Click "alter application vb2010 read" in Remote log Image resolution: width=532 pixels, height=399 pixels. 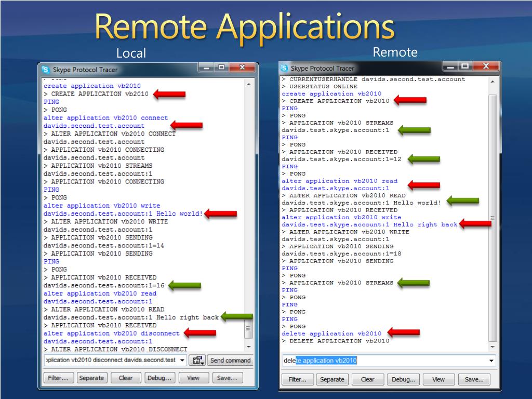339,181
